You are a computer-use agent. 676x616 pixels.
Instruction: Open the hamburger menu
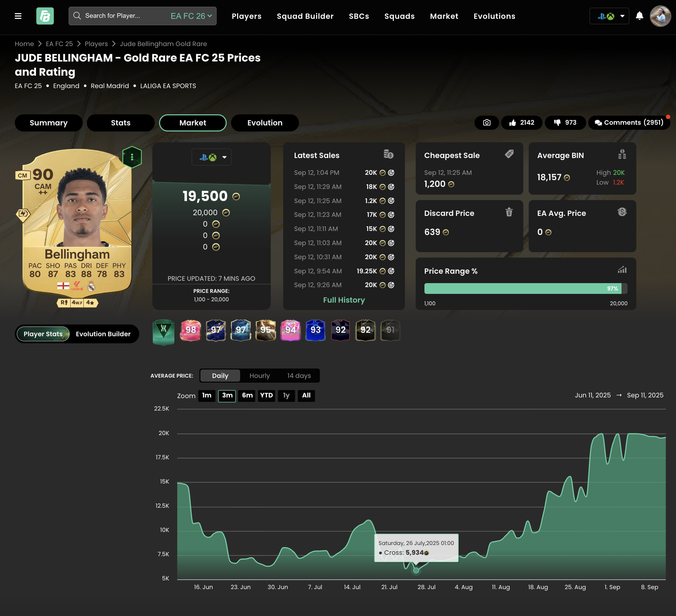[x=18, y=16]
